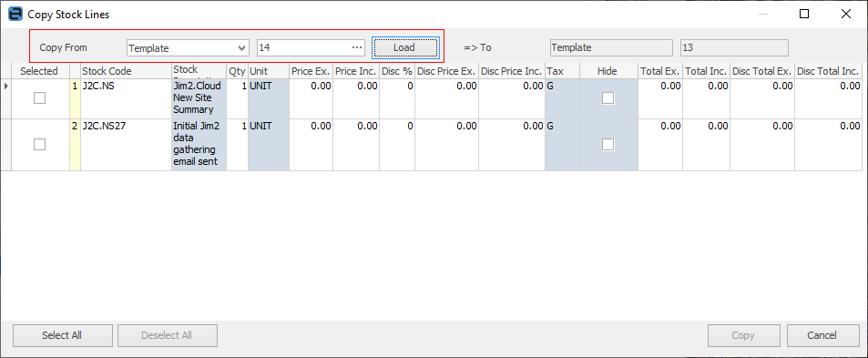
Task: Click the Disc Total Inc. column header
Action: [x=829, y=71]
